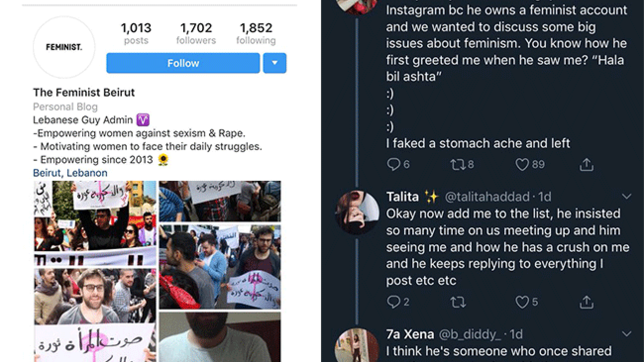Open 7a Xena's profile avatar

pyautogui.click(x=357, y=346)
